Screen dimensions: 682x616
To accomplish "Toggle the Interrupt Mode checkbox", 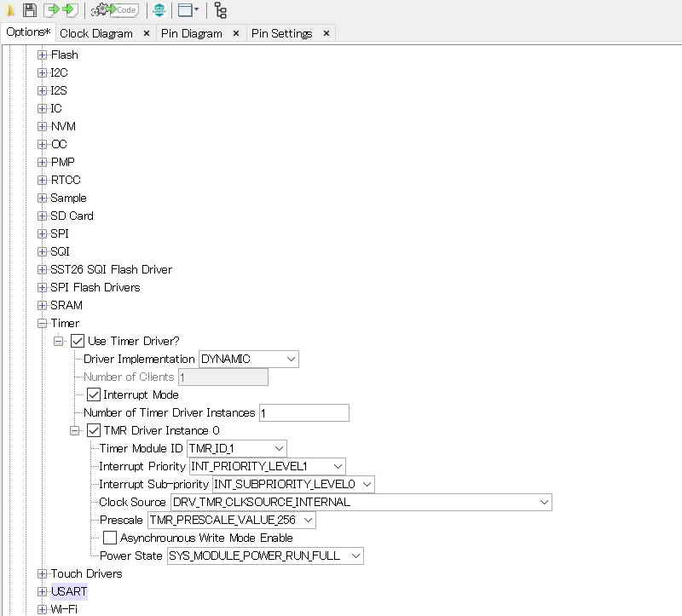I will click(94, 394).
